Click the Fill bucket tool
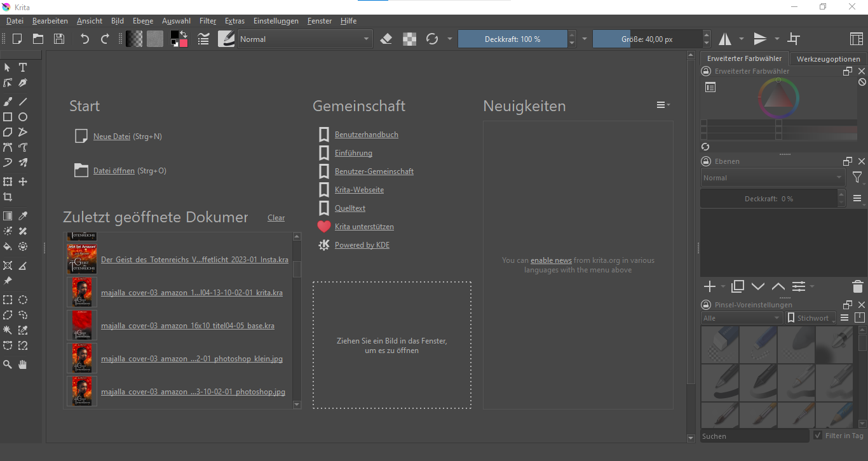 pos(8,246)
